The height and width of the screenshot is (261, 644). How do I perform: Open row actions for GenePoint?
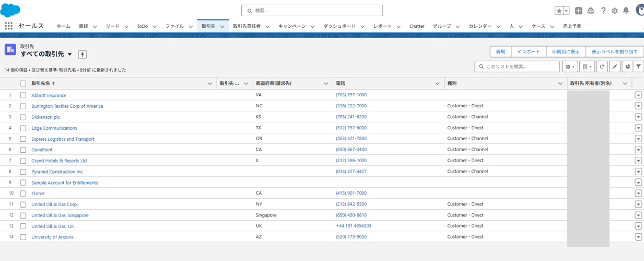638,150
